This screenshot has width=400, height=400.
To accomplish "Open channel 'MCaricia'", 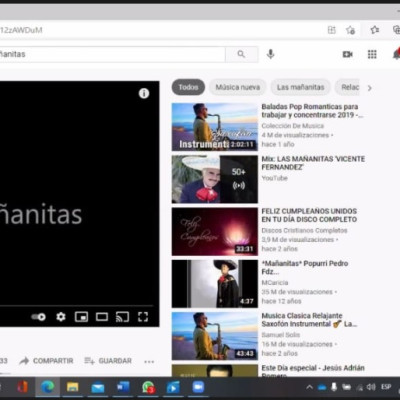I will tap(275, 283).
